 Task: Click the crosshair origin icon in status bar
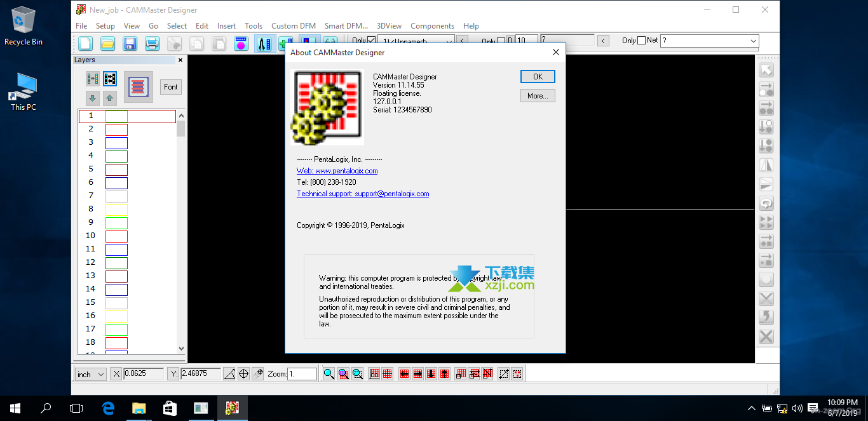pyautogui.click(x=243, y=374)
